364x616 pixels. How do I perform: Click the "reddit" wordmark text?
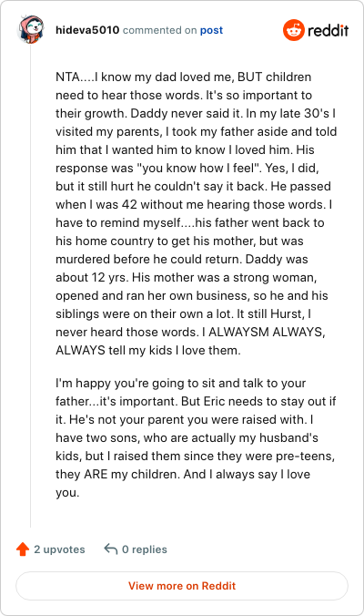pos(328,30)
